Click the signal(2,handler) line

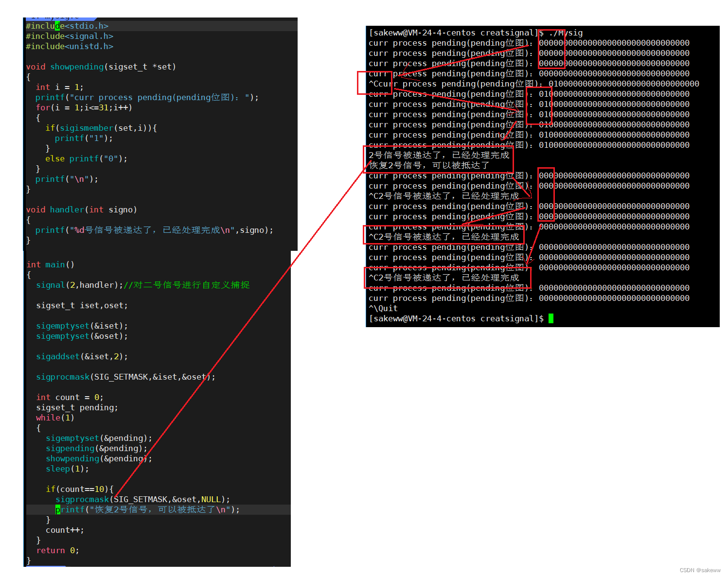point(143,285)
